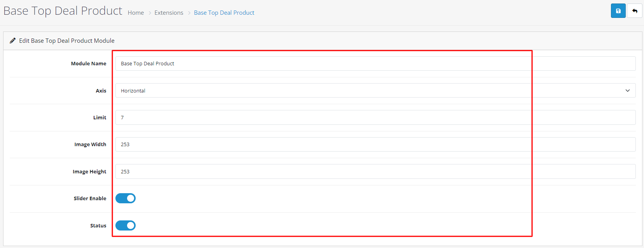Open the Axis dropdown showing Horizontal
The height and width of the screenshot is (248, 644).
[375, 91]
